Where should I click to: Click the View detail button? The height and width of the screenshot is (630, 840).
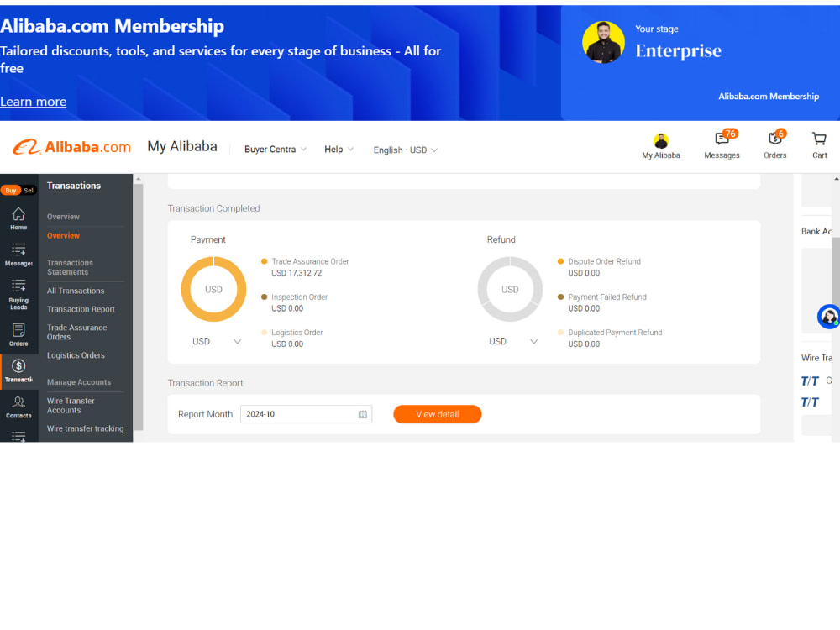[x=437, y=414]
